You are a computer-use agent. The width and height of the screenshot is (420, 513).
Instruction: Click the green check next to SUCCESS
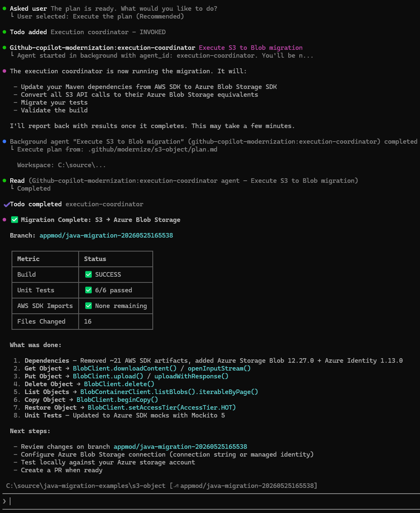(89, 275)
